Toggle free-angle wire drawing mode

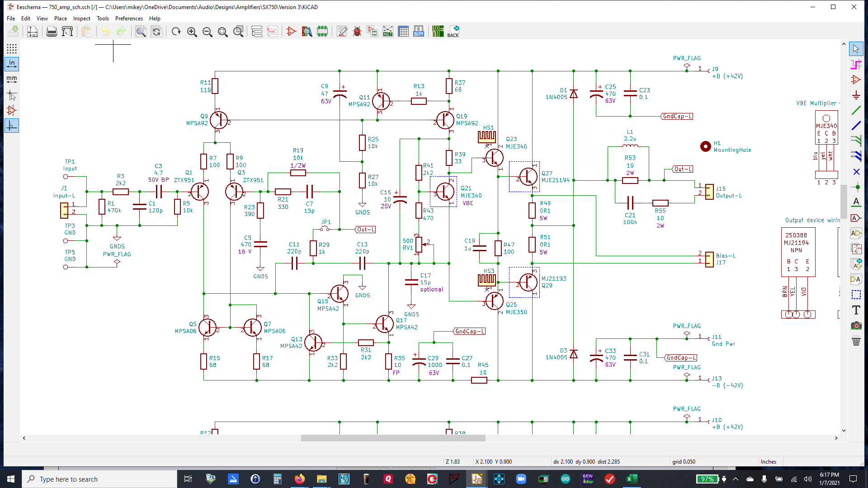click(x=12, y=126)
